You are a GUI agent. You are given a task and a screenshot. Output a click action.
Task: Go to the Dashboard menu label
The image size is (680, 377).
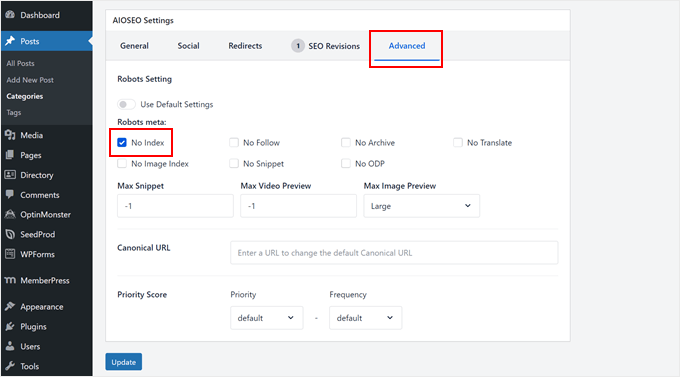40,15
